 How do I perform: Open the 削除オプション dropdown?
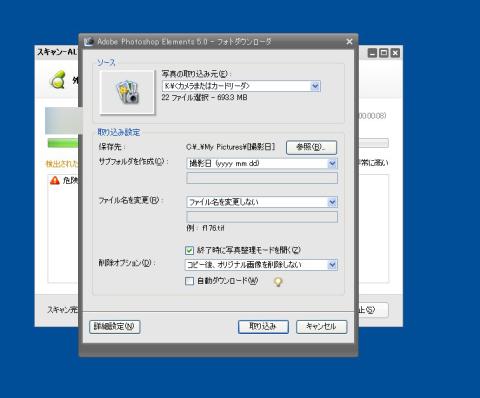(261, 265)
